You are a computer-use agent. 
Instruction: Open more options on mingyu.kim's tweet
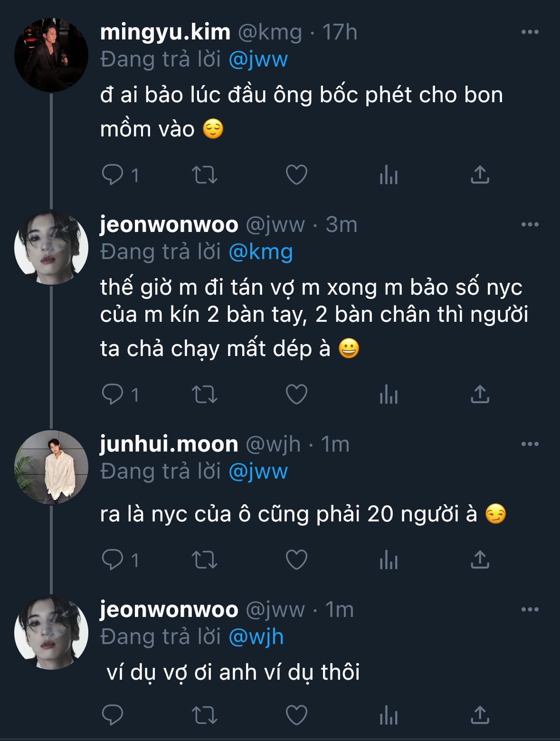[x=530, y=32]
